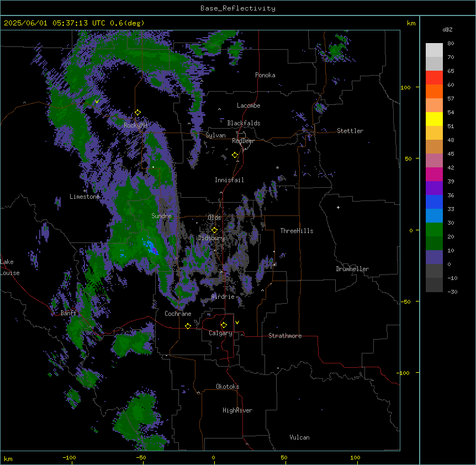Click the royal blue 33-36 dBZ swatch

[x=434, y=202]
